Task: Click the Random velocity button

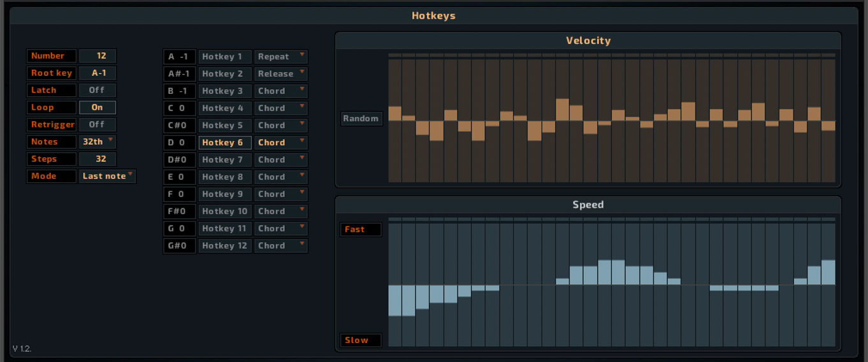Action: pos(361,119)
